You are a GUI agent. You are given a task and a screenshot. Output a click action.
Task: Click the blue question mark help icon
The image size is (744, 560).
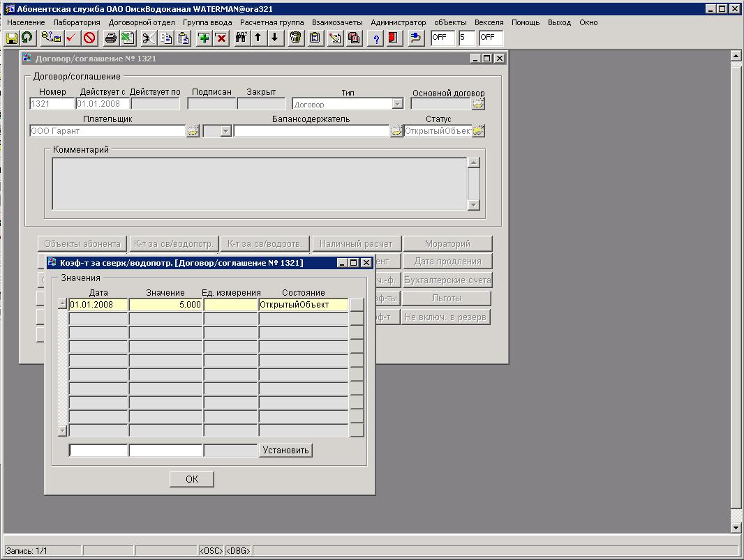[376, 38]
